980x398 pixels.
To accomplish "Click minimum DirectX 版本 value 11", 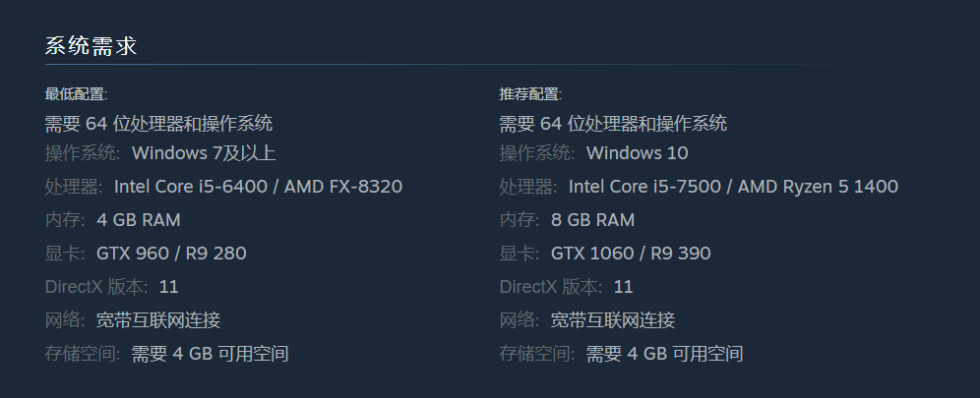I will click(169, 287).
